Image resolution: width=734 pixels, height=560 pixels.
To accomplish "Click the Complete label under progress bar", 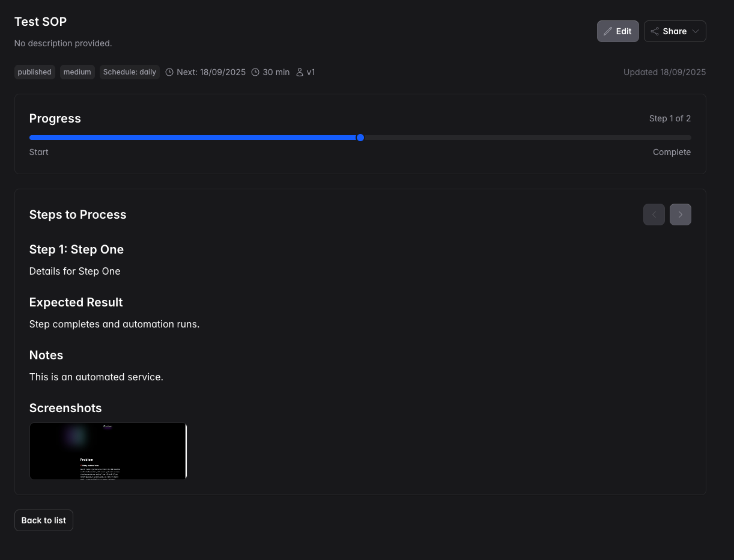I will 672,152.
